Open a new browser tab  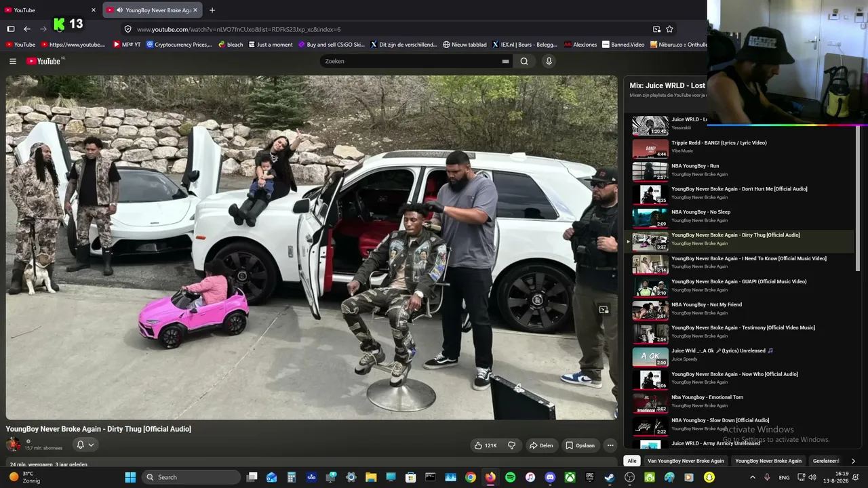212,10
